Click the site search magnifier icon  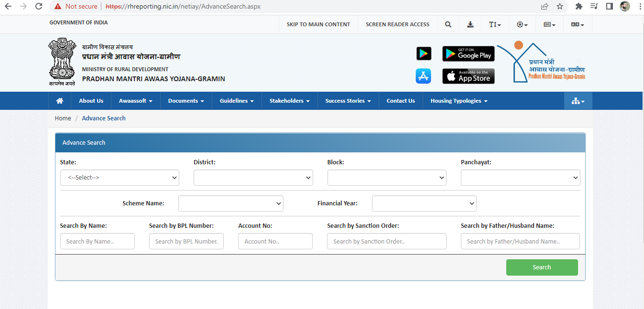coord(448,24)
